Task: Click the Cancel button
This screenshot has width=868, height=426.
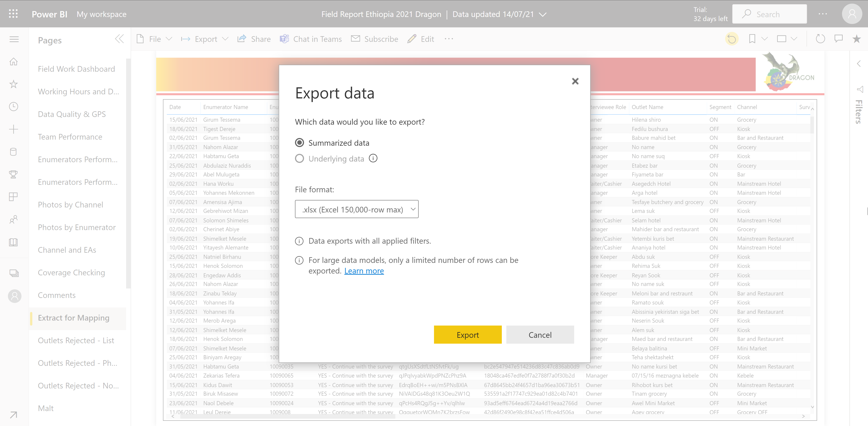Action: pos(540,335)
